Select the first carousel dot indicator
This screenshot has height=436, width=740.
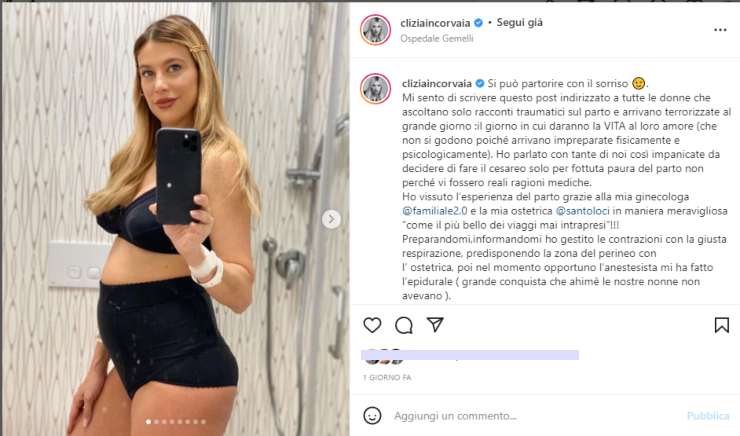149,422
